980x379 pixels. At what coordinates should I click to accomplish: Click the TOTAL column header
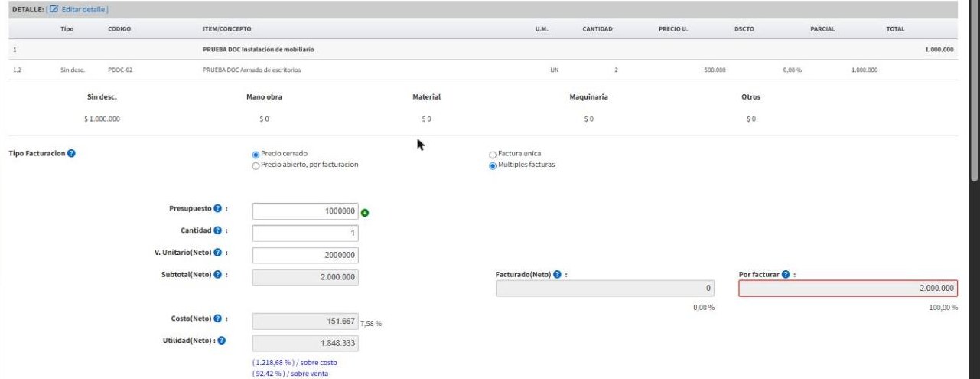click(895, 29)
